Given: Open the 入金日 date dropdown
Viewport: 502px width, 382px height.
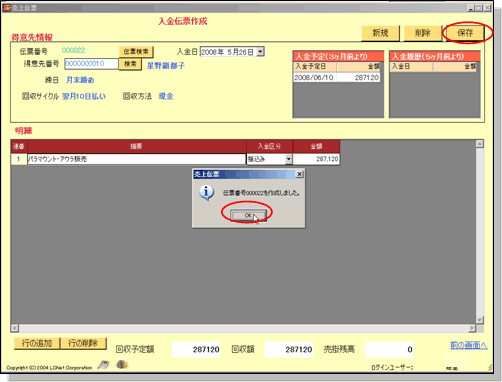Looking at the screenshot, I should (261, 52).
